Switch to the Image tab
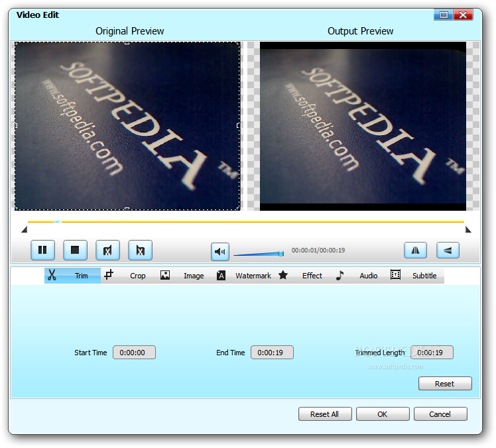The height and width of the screenshot is (448, 496). 185,276
